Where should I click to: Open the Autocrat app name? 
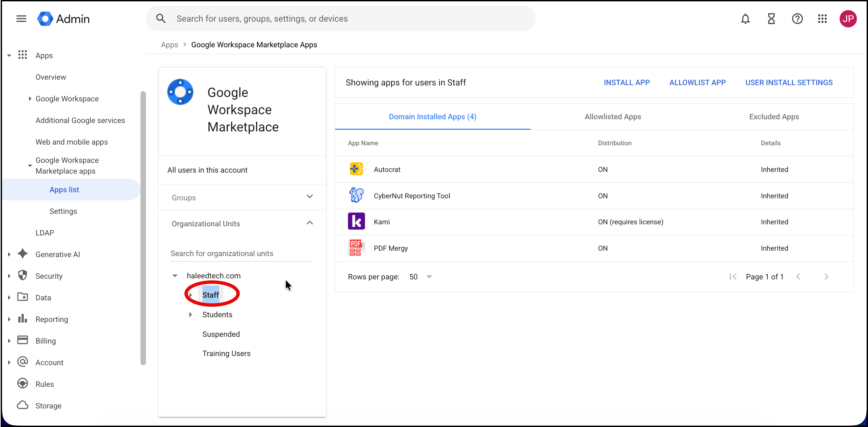[387, 169]
